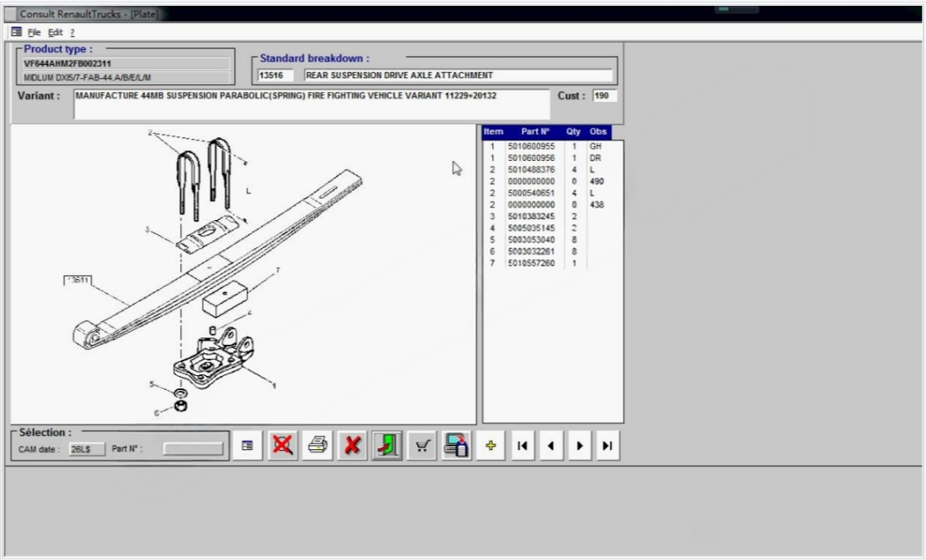926x560 pixels.
Task: Click the VIN field VF644AHM2FB002311
Action: pyautogui.click(x=126, y=64)
